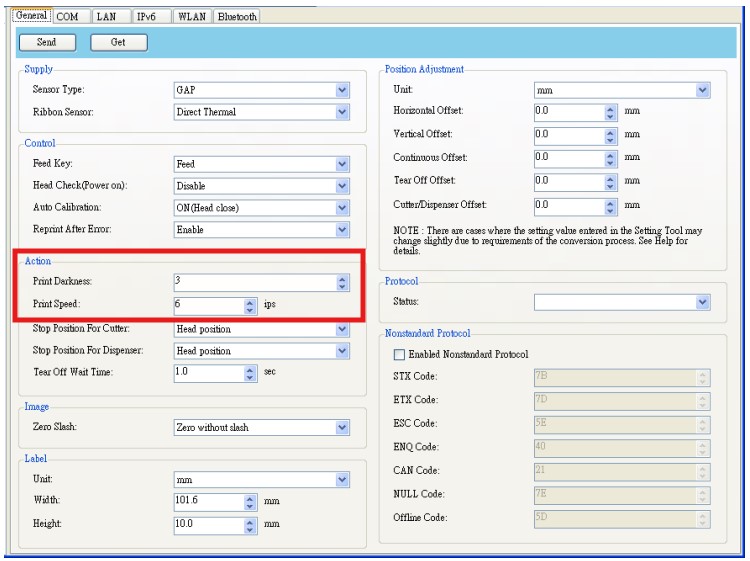Enable the Nonstandard Protocol checkbox
This screenshot has height=561, width=750.
401,354
